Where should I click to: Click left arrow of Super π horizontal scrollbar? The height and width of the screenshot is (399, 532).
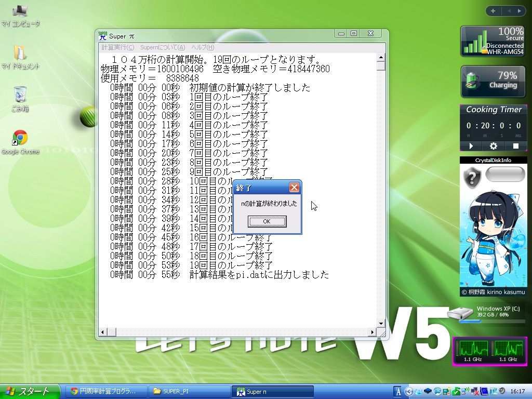(103, 332)
